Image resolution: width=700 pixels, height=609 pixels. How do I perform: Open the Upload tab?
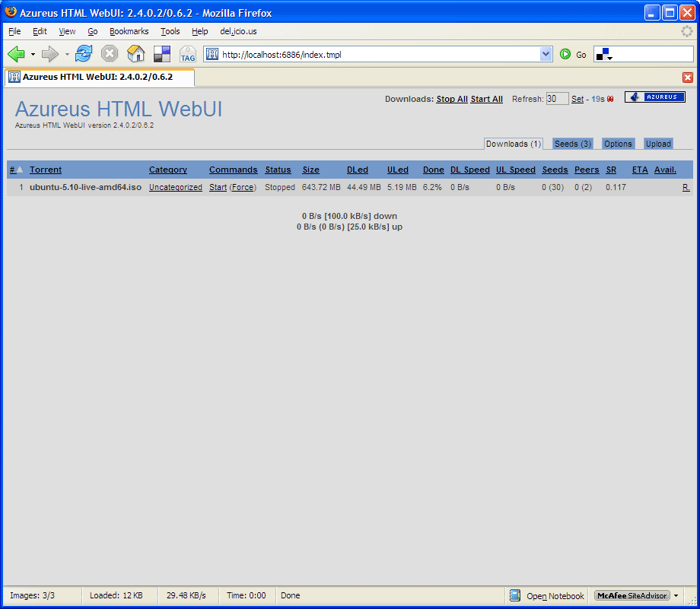658,144
